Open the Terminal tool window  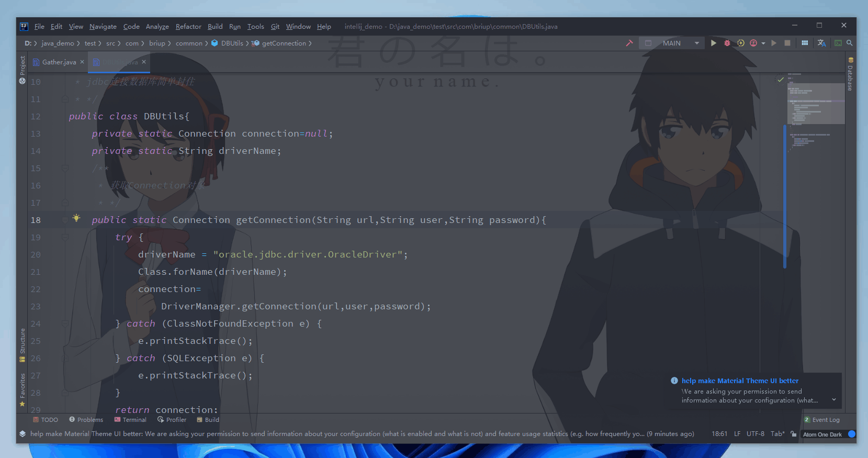130,420
